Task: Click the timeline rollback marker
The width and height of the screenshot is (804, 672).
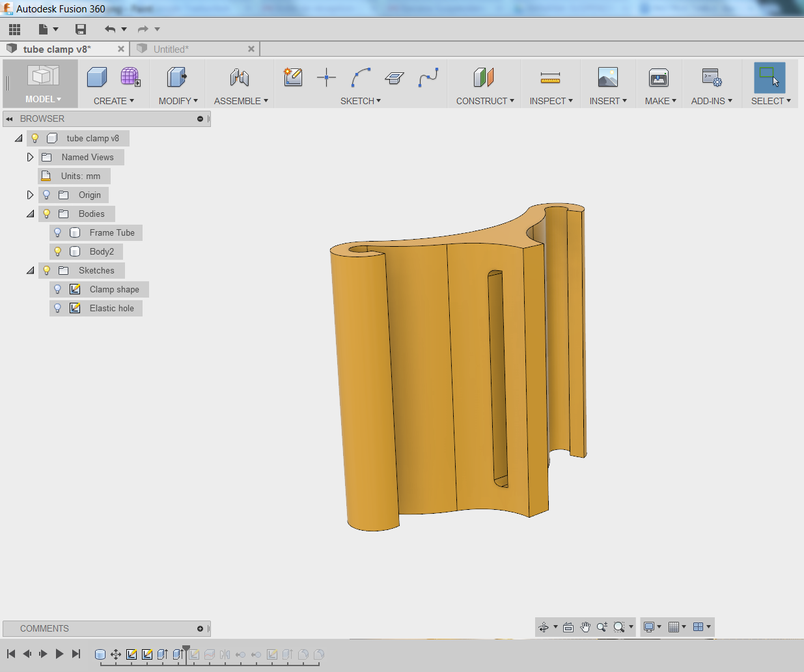Action: 186,653
